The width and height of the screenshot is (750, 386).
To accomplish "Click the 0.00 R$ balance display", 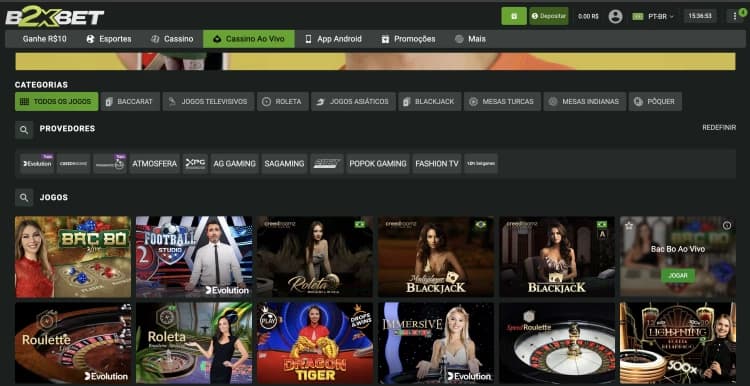I will [588, 16].
